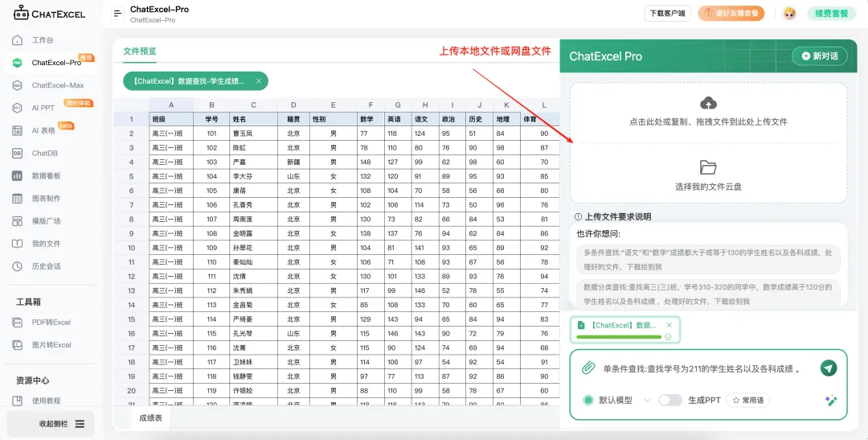Image resolution: width=868 pixels, height=440 pixels.
Task: Choose 选择我的文件云盘 folder option
Action: 708,175
